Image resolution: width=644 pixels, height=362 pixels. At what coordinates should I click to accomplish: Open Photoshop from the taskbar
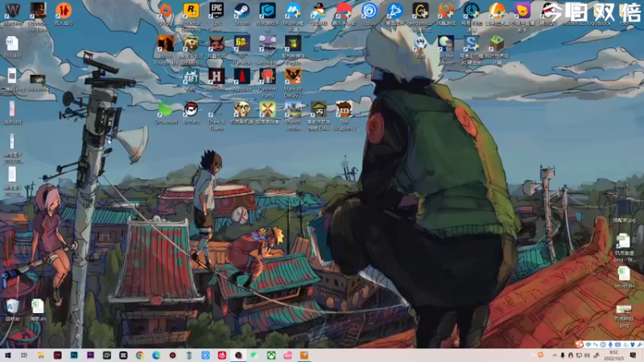pos(74,356)
